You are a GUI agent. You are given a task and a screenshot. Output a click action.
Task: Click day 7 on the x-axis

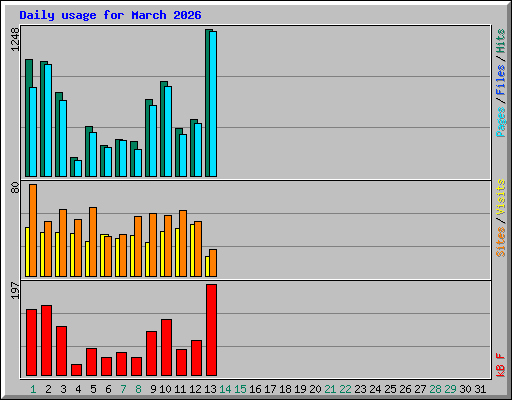click(x=123, y=389)
